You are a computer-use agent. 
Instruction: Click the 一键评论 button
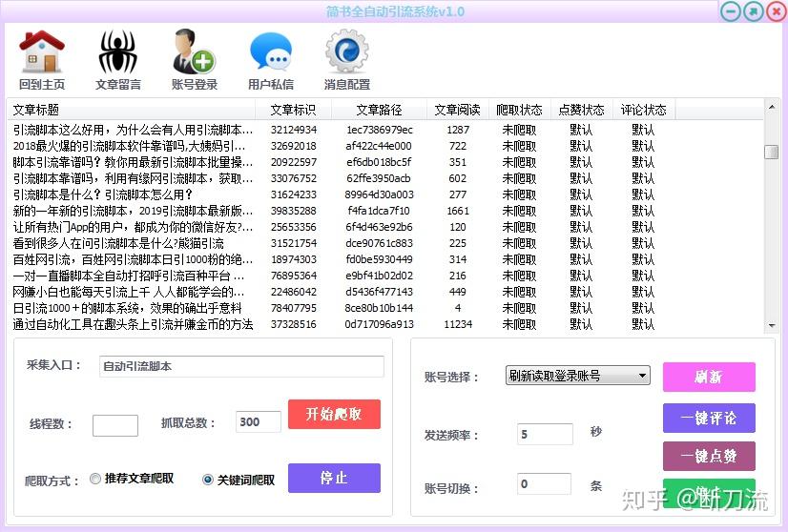[709, 418]
